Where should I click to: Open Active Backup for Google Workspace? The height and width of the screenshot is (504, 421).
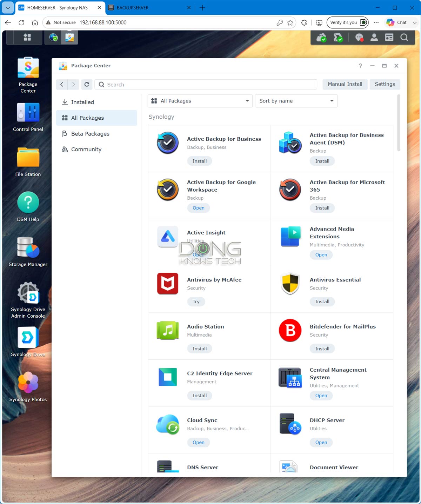199,208
